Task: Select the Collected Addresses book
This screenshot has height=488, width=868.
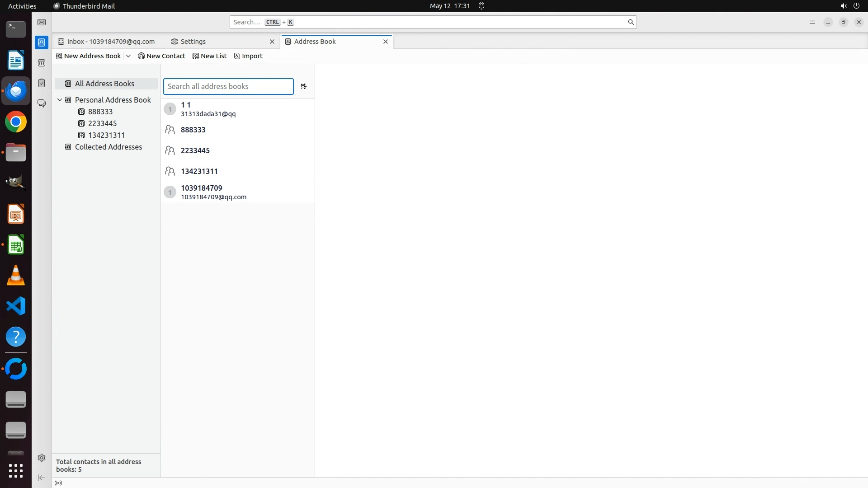Action: (108, 147)
